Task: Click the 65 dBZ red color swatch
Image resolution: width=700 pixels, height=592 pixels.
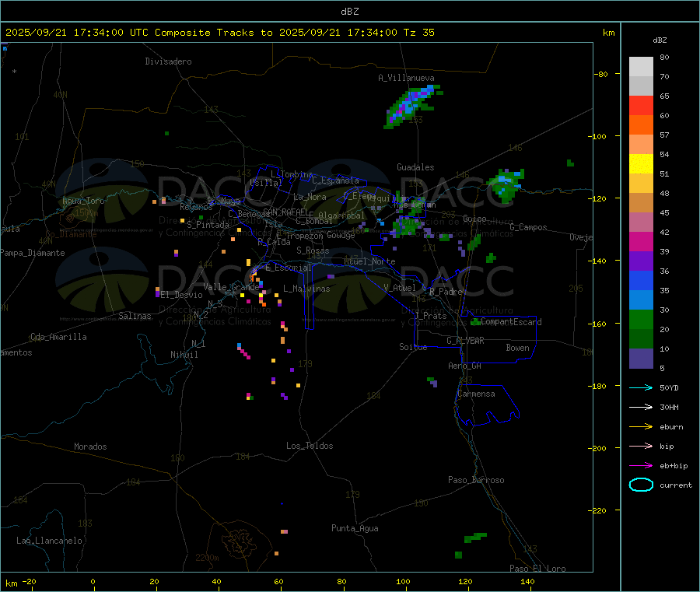Action: (x=641, y=105)
